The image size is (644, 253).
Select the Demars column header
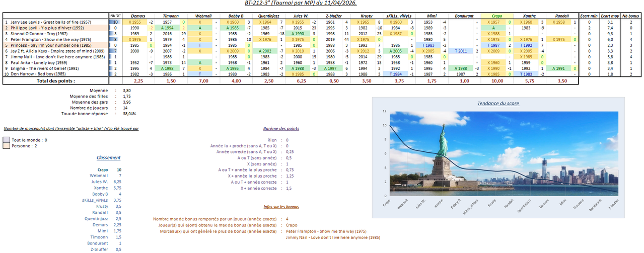(137, 16)
